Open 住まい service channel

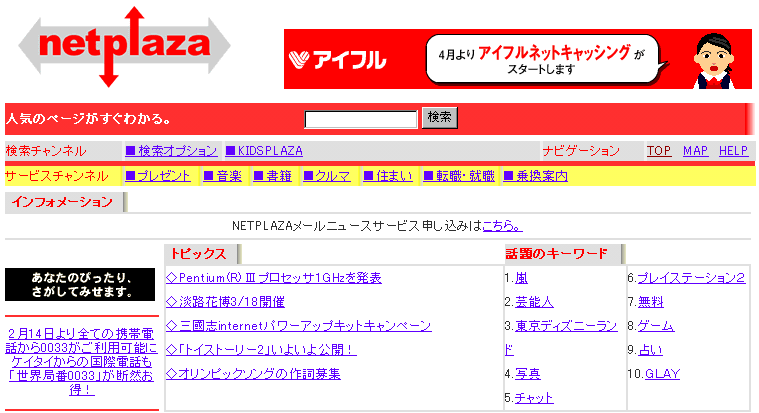388,176
